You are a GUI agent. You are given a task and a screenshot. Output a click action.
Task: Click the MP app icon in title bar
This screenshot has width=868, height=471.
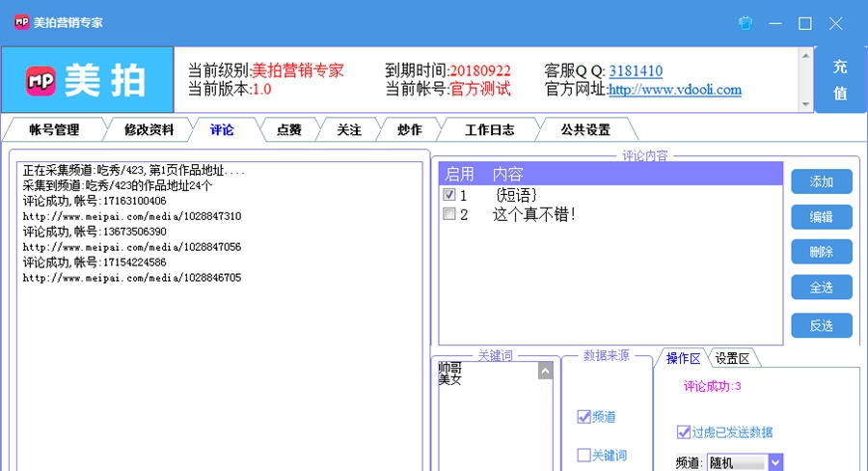point(19,22)
